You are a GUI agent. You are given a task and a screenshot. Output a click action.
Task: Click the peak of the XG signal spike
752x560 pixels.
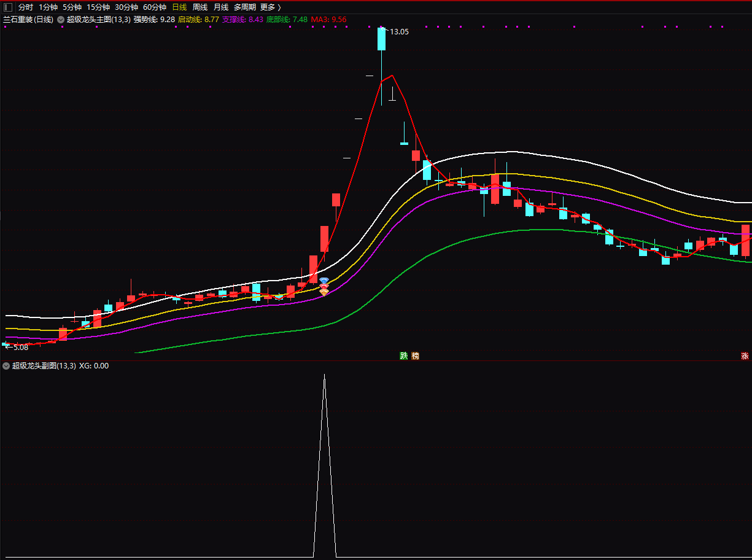325,374
